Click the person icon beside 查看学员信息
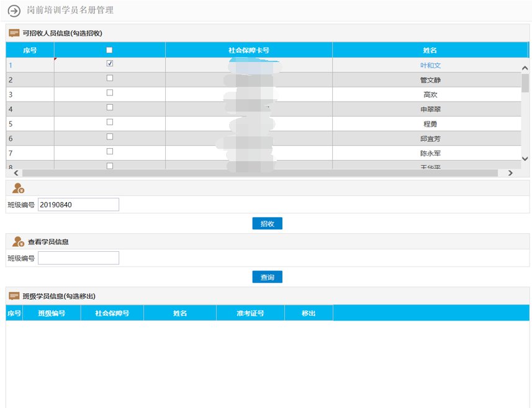The width and height of the screenshot is (532, 408). coord(18,242)
